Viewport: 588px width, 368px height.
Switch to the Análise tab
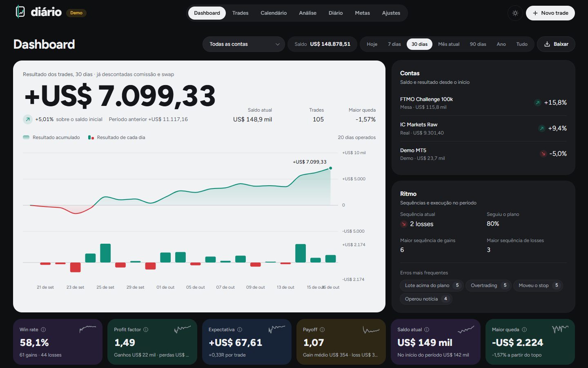tap(307, 13)
